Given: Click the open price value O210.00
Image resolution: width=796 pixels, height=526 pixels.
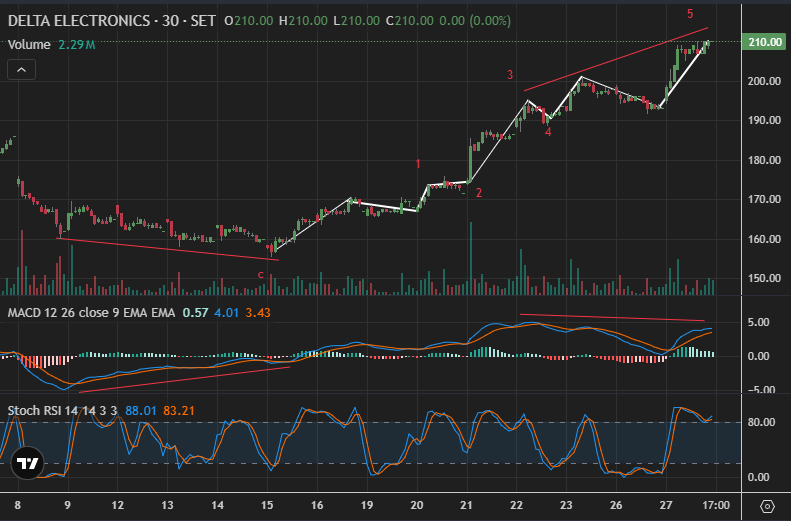Looking at the screenshot, I should (x=251, y=21).
